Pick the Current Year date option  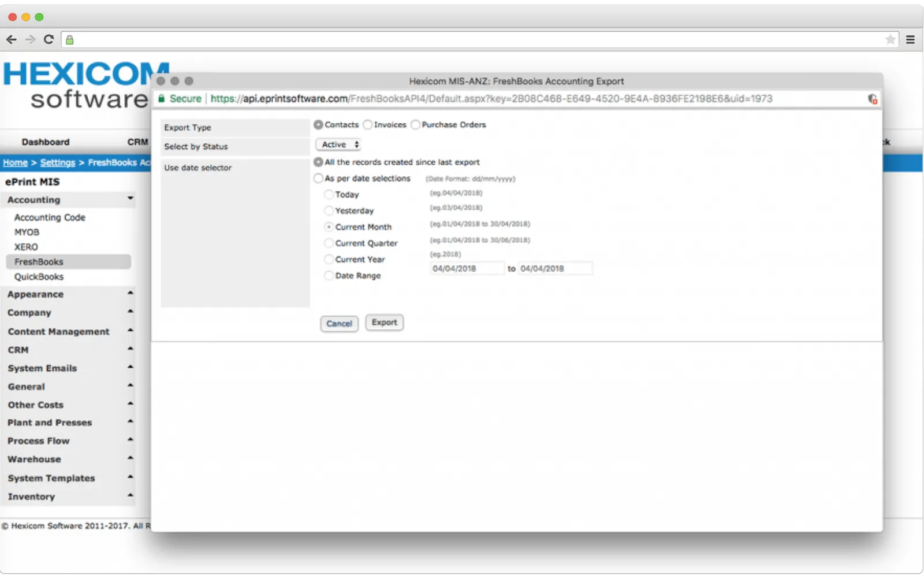pos(329,260)
